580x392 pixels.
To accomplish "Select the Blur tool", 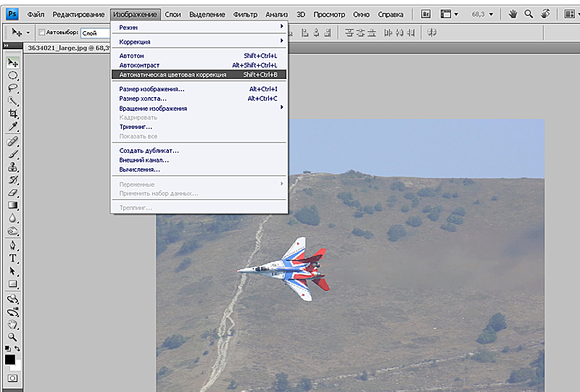I will [x=13, y=218].
